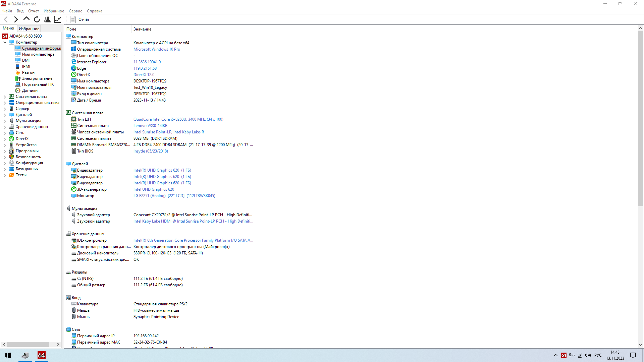
Task: Switch the РУС input language indicator
Action: click(x=598, y=355)
